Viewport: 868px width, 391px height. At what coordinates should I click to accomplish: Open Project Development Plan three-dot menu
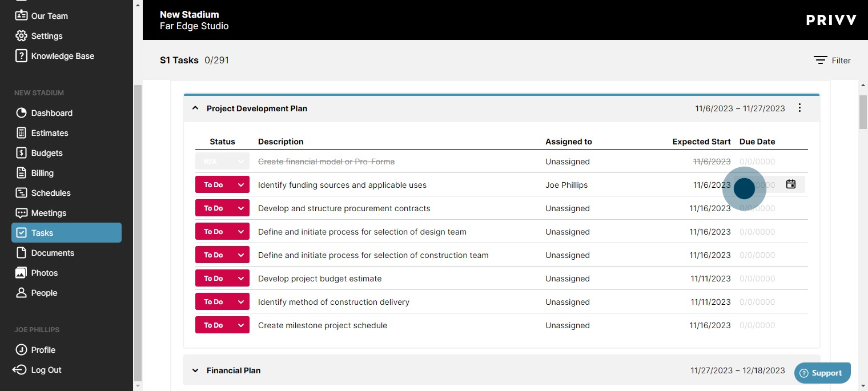[x=799, y=108]
